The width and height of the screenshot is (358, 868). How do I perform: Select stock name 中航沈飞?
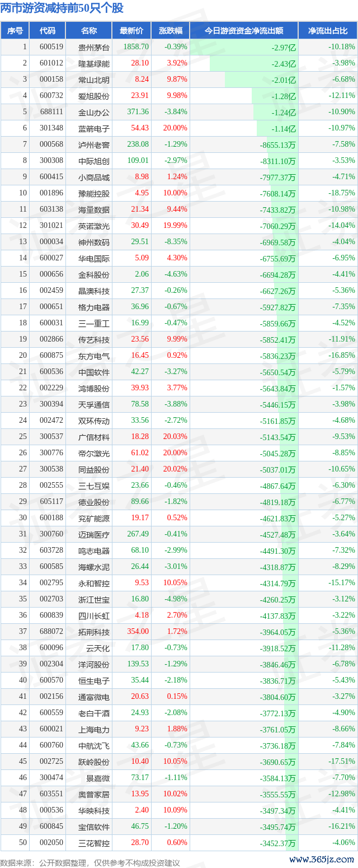[x=94, y=745]
